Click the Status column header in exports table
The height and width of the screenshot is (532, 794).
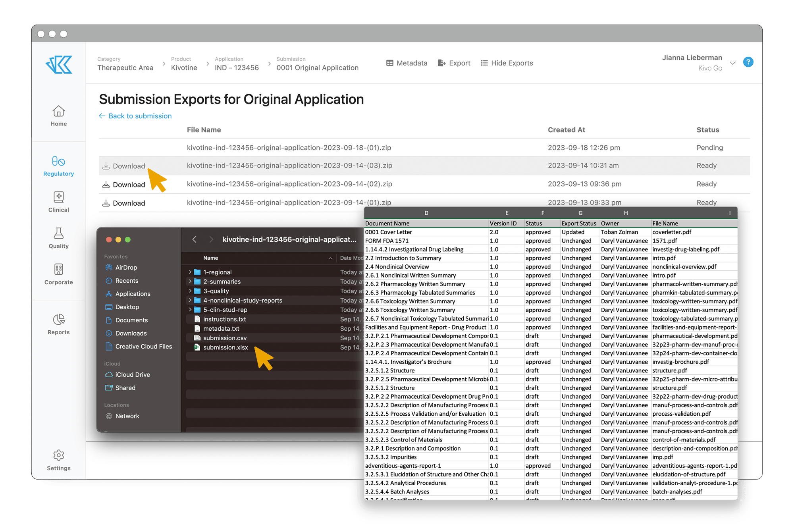[708, 130]
